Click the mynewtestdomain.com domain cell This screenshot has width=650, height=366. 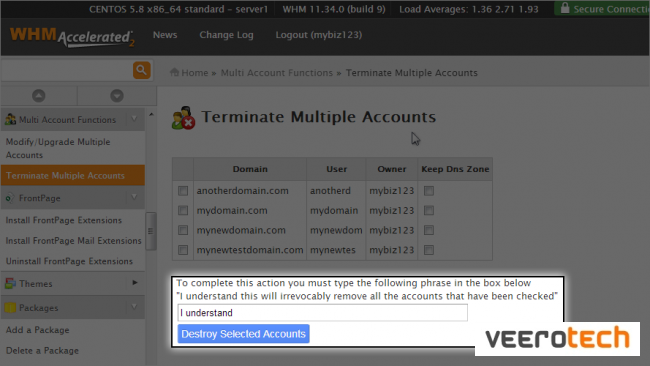[250, 250]
